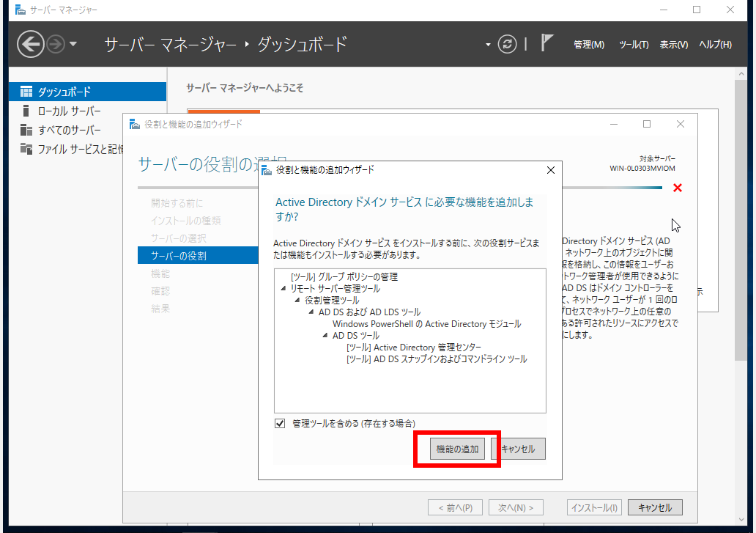Click the refresh icon in the header
This screenshot has width=756, height=533.
[507, 45]
